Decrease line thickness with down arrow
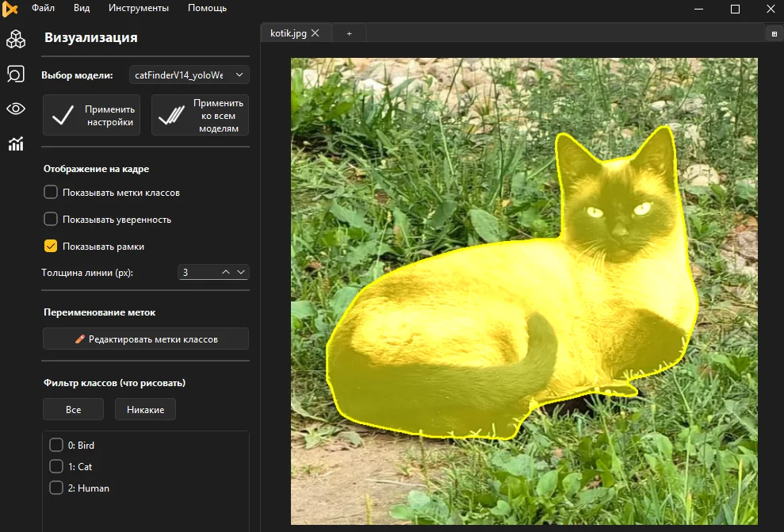 tap(241, 272)
